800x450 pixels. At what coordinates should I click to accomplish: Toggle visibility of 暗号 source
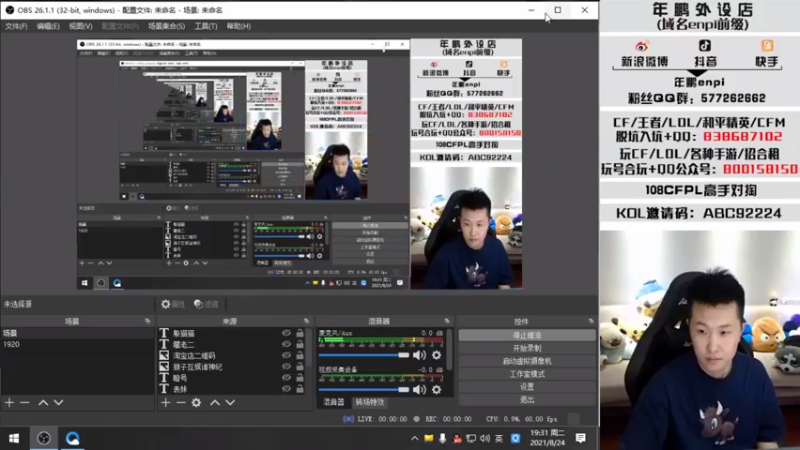point(286,378)
